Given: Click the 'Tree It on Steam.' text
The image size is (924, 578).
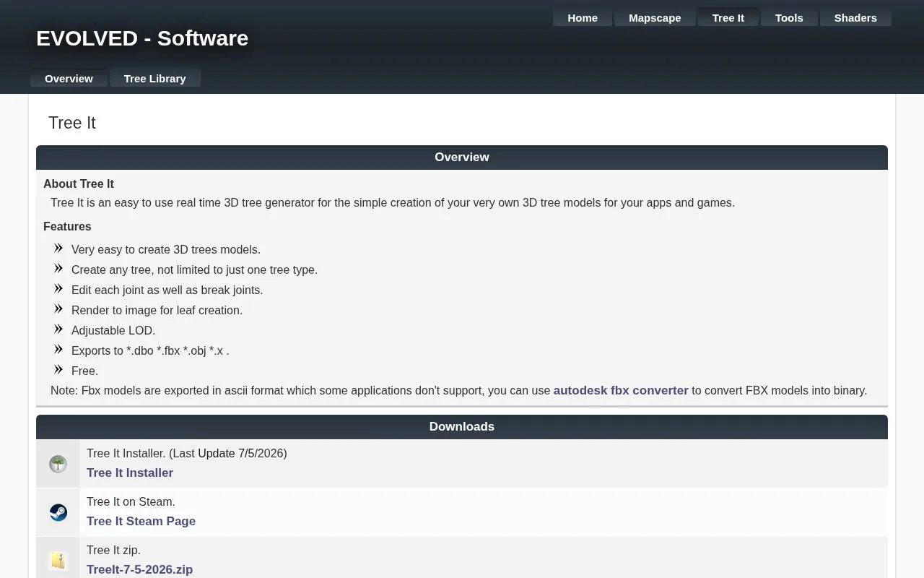Looking at the screenshot, I should (131, 501).
